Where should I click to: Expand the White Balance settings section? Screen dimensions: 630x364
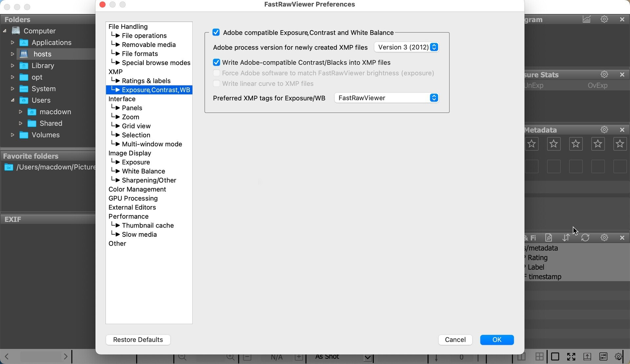point(143,171)
